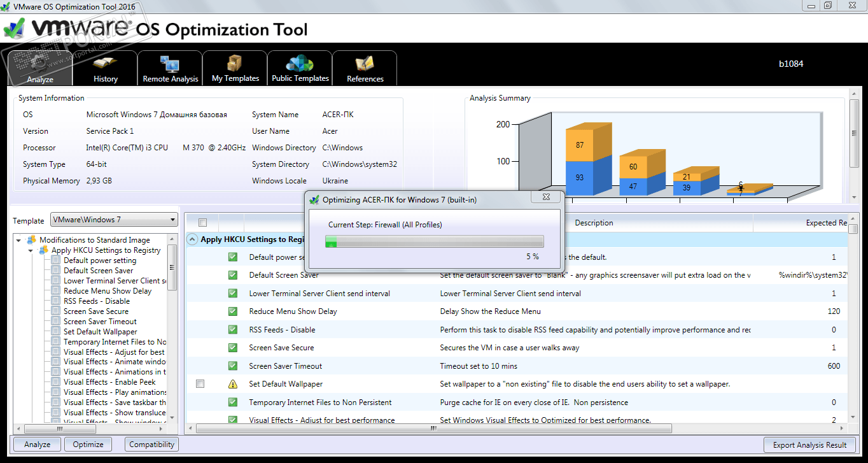Click the tree panel's scroll-up arrow

[x=172, y=239]
